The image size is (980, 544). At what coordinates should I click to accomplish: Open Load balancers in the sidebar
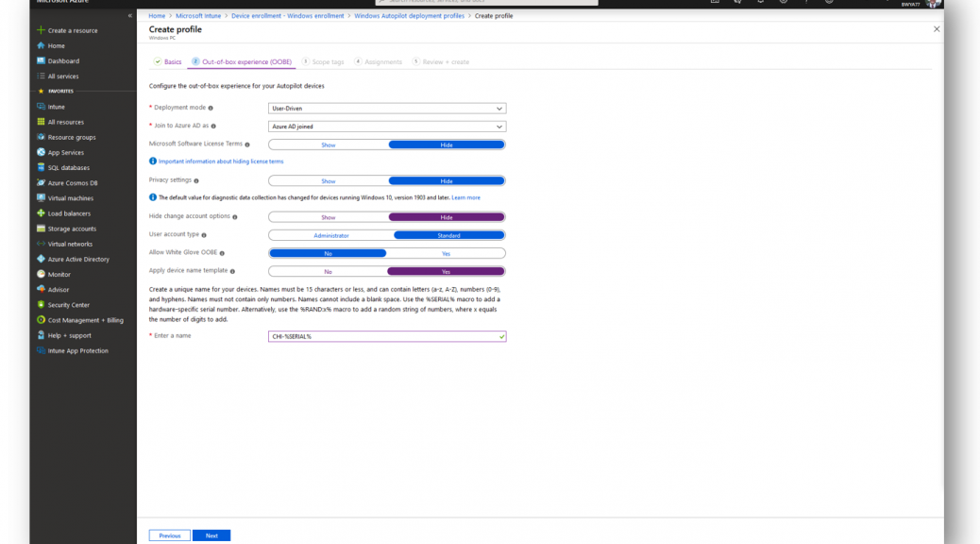(x=69, y=213)
